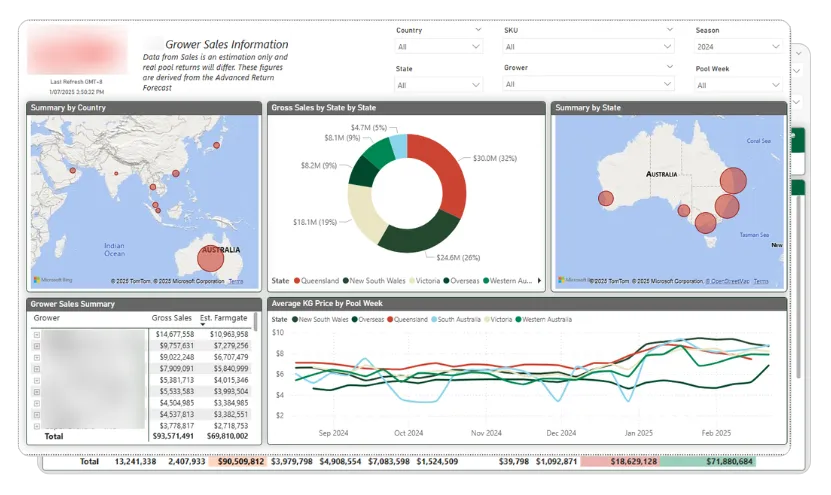Image resolution: width=831 pixels, height=495 pixels.
Task: Click the Victoria bubble on the state map
Action: click(x=705, y=223)
